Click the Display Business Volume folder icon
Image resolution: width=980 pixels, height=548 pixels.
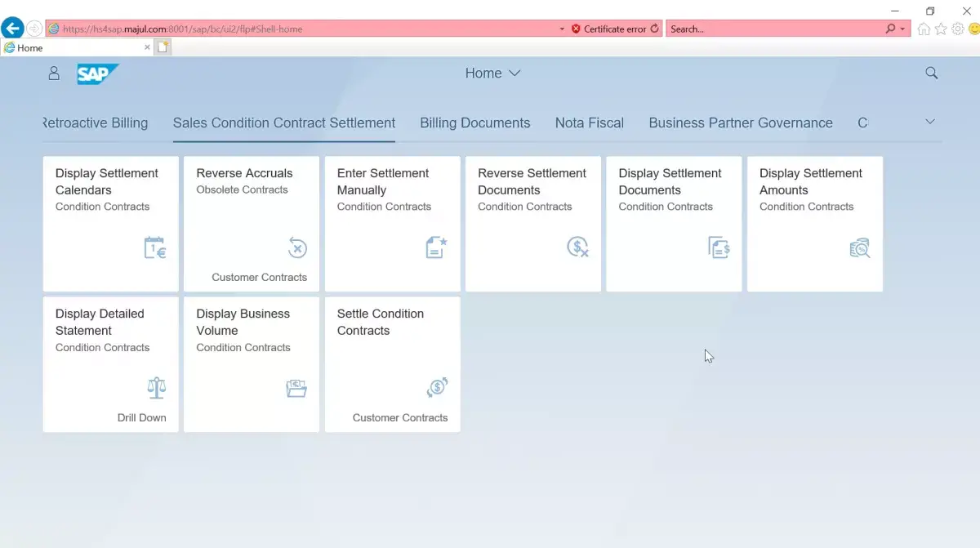[x=296, y=388]
